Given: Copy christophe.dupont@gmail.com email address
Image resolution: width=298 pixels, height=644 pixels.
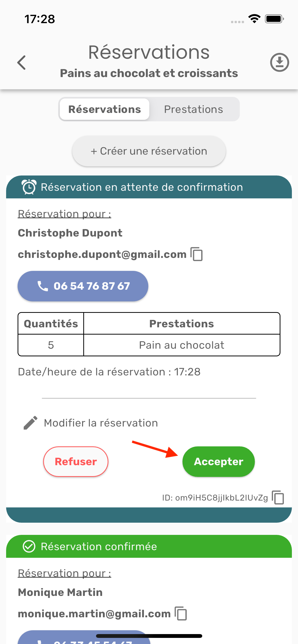Looking at the screenshot, I should 197,254.
